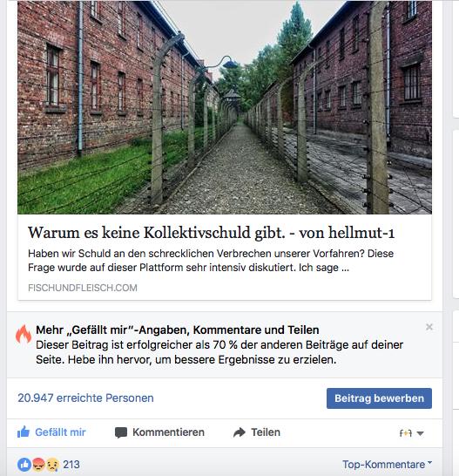459x476 pixels.
Task: Click the f+1 page identity icon
Action: click(x=406, y=433)
